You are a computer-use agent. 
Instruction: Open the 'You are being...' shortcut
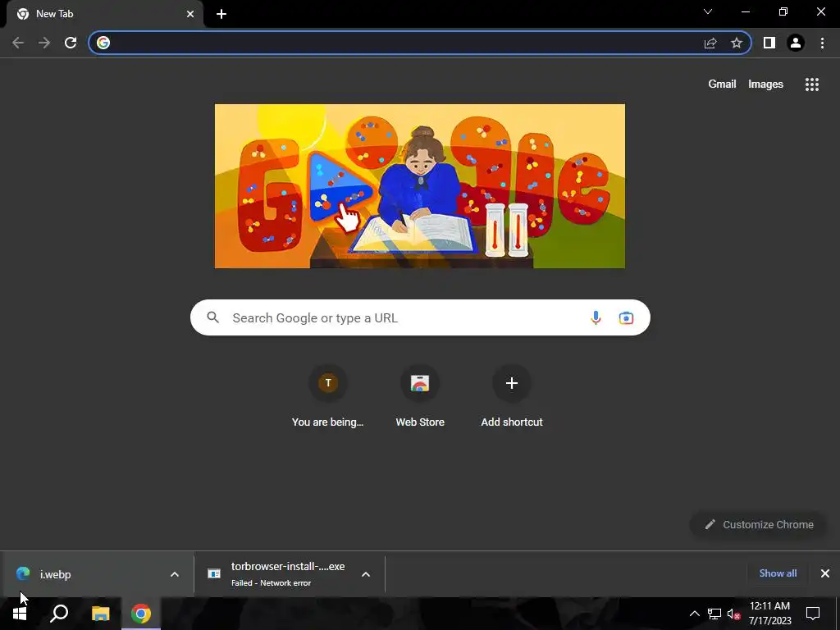pos(328,398)
